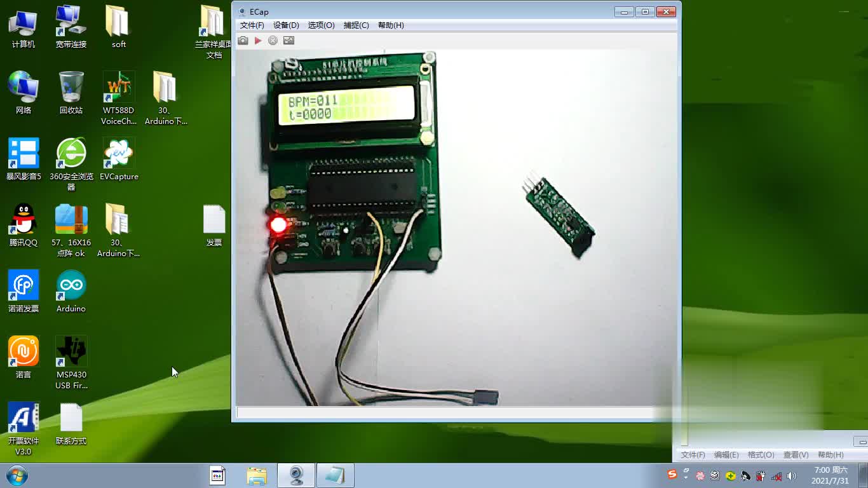Open 格式(O) menu in background Notepad
Screen dimensions: 868x488
pyautogui.click(x=761, y=455)
